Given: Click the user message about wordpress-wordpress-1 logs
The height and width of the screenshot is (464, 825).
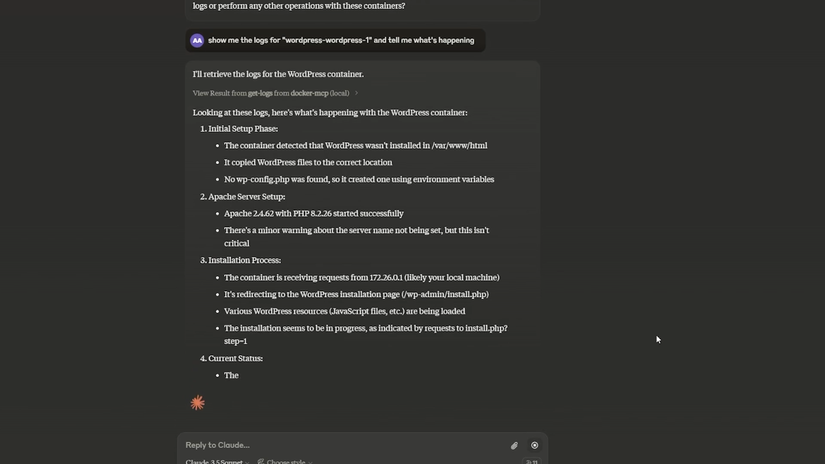Looking at the screenshot, I should pos(341,41).
